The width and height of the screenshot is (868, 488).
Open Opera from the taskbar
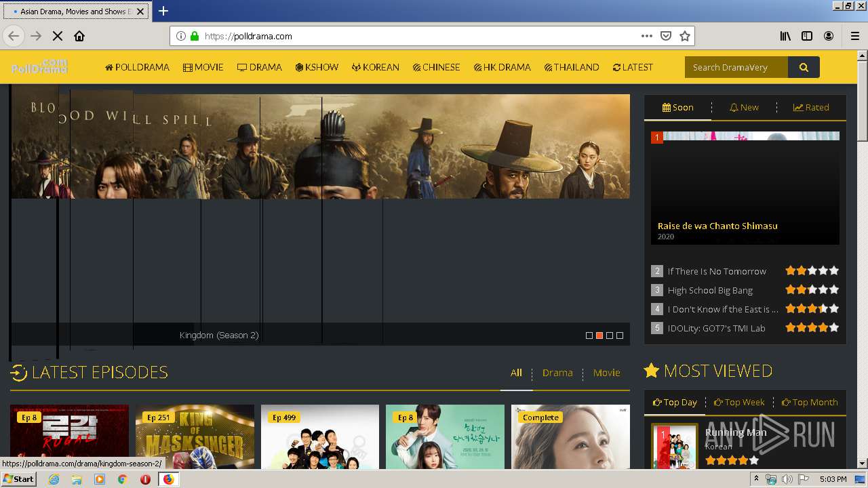145,479
